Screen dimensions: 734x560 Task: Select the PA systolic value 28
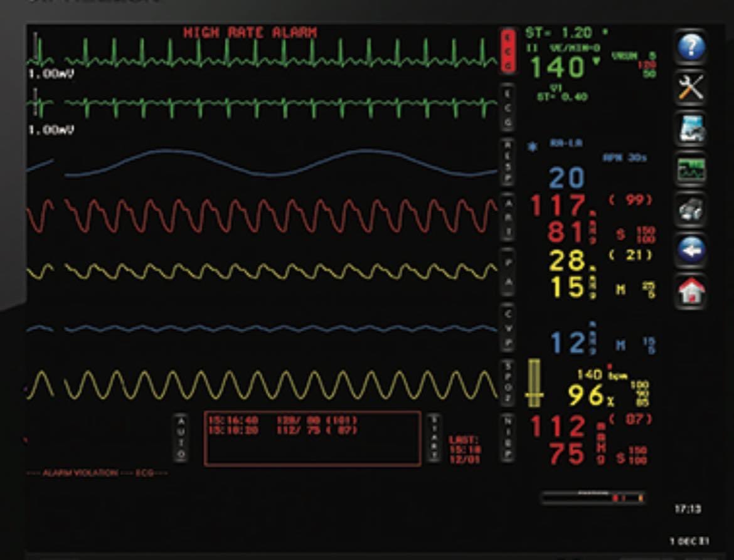click(x=567, y=261)
